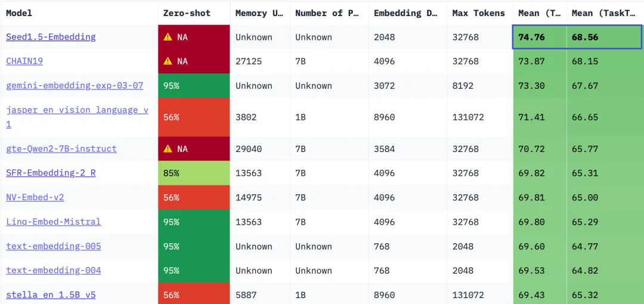Click the warning icon in Seed1.5-Embedding row
Image resolution: width=644 pixels, height=304 pixels.
(x=168, y=37)
